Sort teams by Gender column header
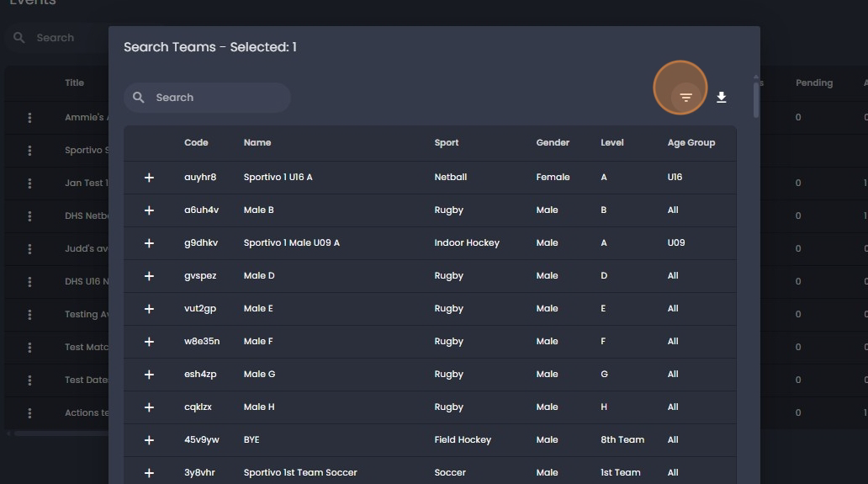 [553, 142]
